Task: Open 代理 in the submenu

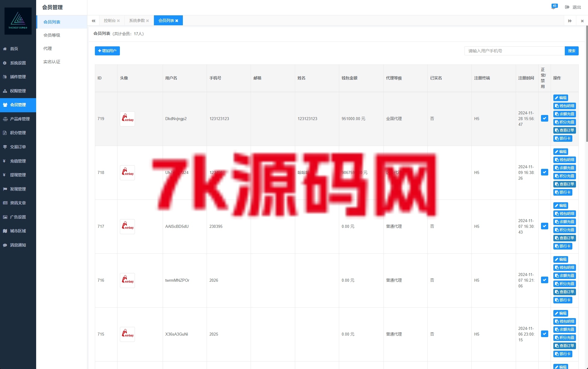Action: pos(62,48)
